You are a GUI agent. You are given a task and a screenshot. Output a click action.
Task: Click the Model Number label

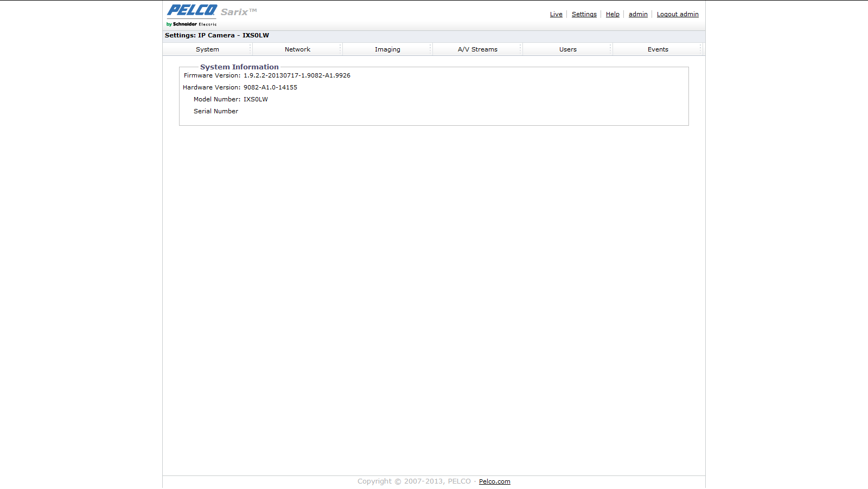tap(217, 99)
